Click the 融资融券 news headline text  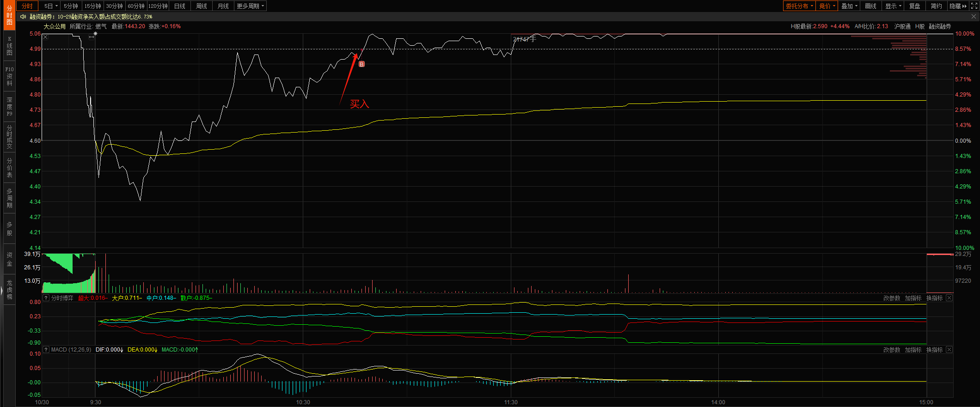point(91,17)
